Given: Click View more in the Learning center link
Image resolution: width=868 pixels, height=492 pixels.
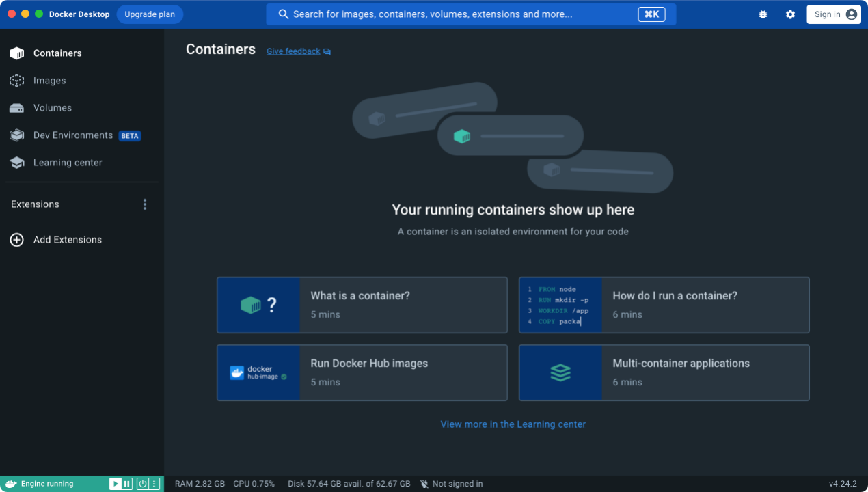Looking at the screenshot, I should pyautogui.click(x=513, y=424).
